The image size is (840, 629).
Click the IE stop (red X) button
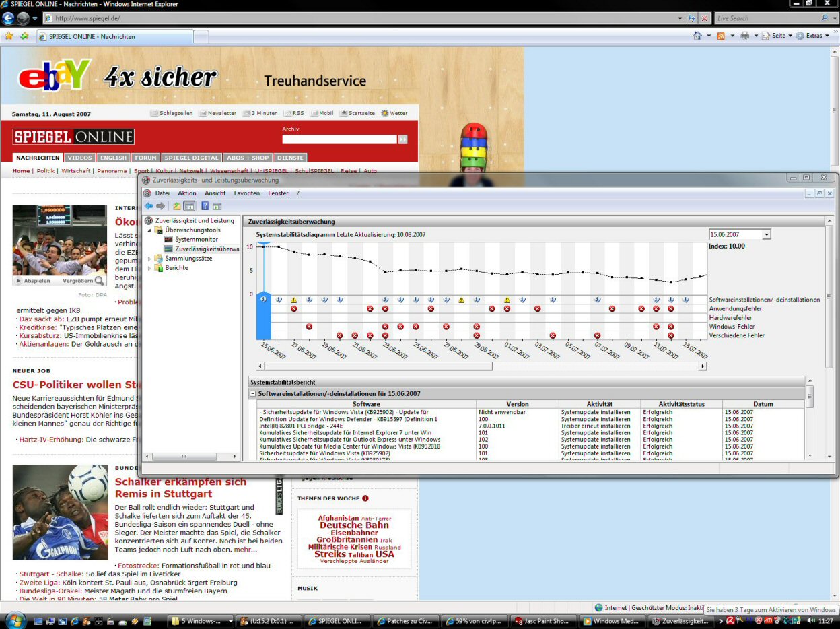coord(705,18)
